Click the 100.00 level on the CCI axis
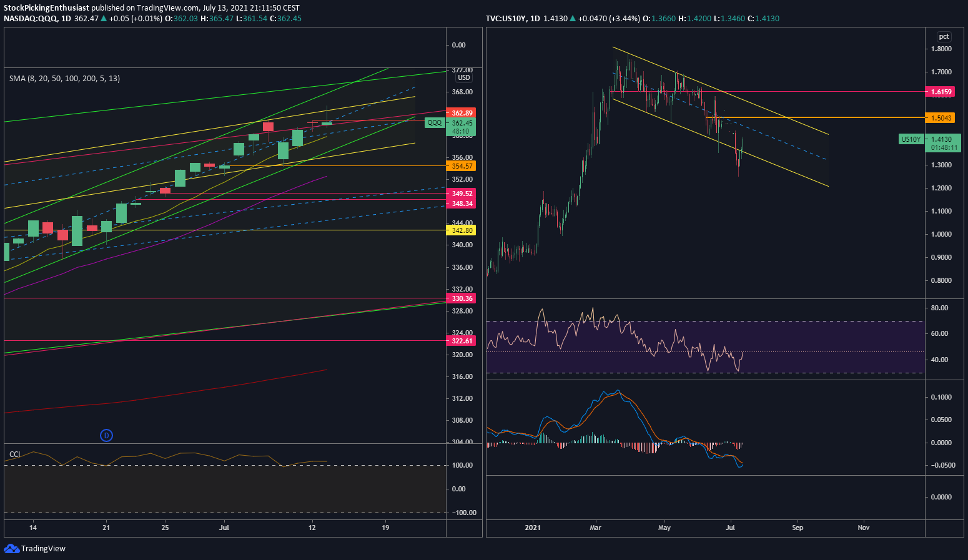 pyautogui.click(x=462, y=465)
